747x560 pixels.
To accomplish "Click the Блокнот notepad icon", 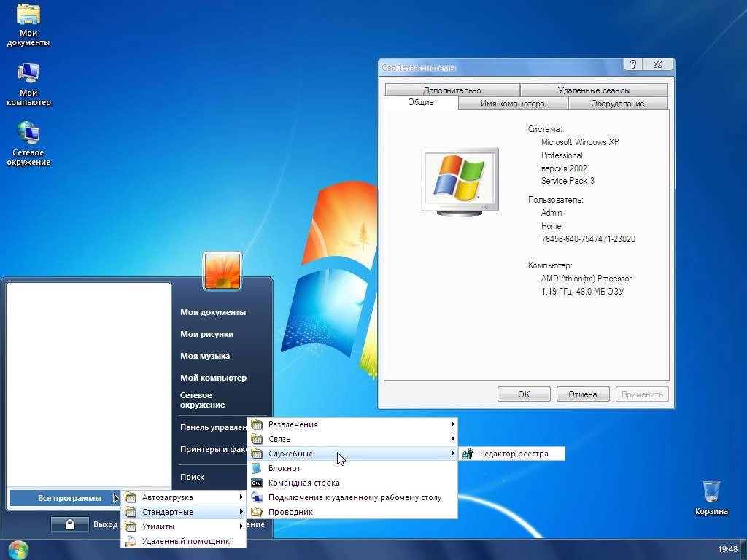I will pos(257,469).
